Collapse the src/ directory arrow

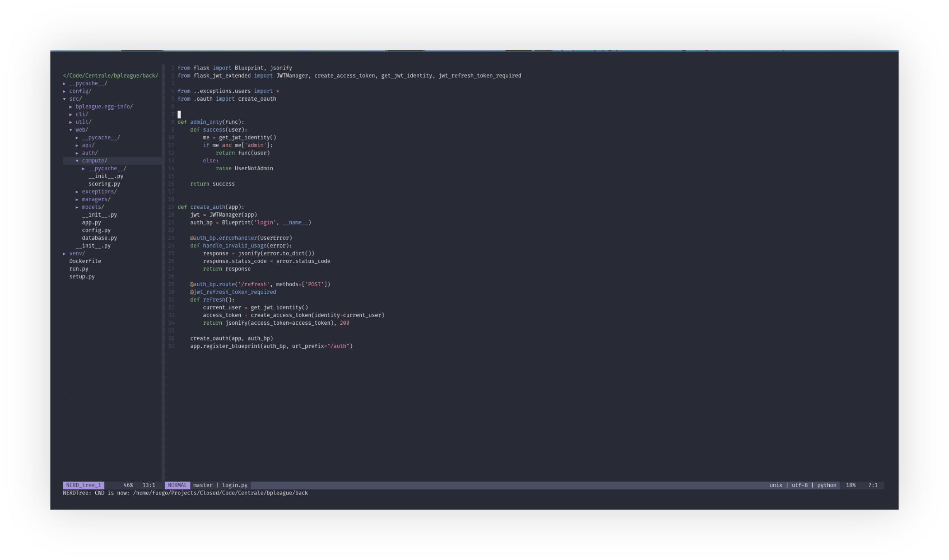pyautogui.click(x=64, y=99)
